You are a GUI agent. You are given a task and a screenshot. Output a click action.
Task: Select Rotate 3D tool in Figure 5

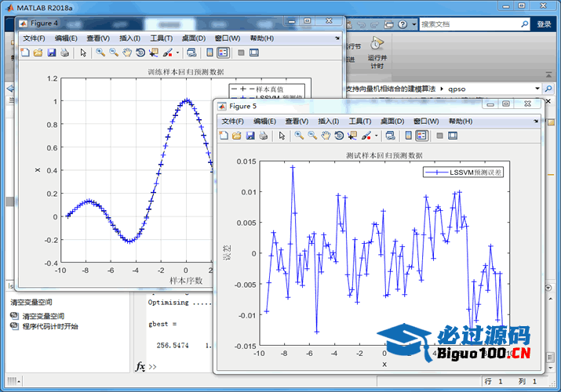[339, 136]
